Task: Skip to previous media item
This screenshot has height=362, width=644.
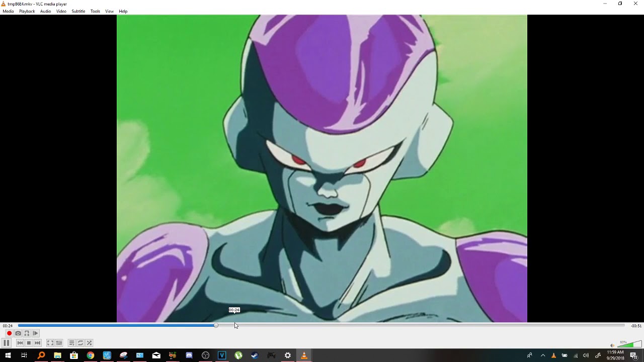Action: (20, 343)
